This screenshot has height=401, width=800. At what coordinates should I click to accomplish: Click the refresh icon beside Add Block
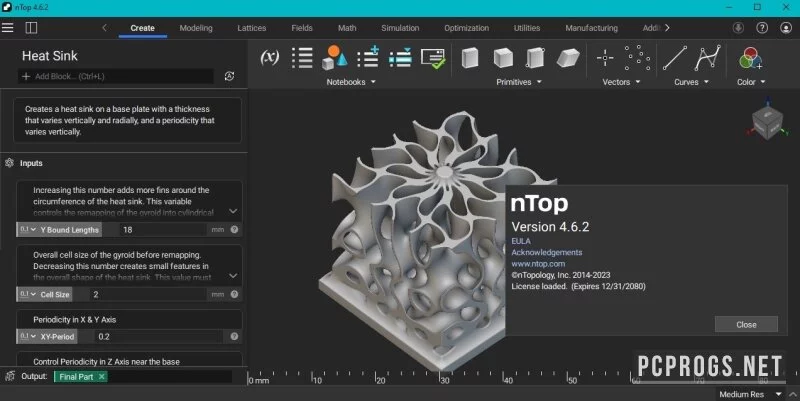pyautogui.click(x=230, y=76)
